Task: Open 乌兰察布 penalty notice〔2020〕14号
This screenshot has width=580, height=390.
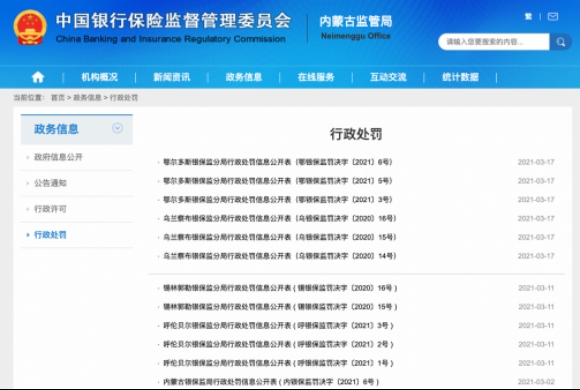Action: tap(280, 256)
